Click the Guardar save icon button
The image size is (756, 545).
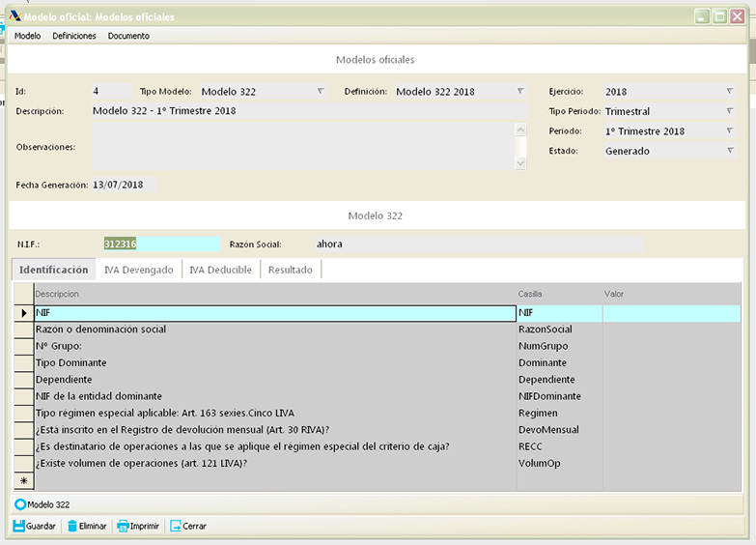coord(34,526)
